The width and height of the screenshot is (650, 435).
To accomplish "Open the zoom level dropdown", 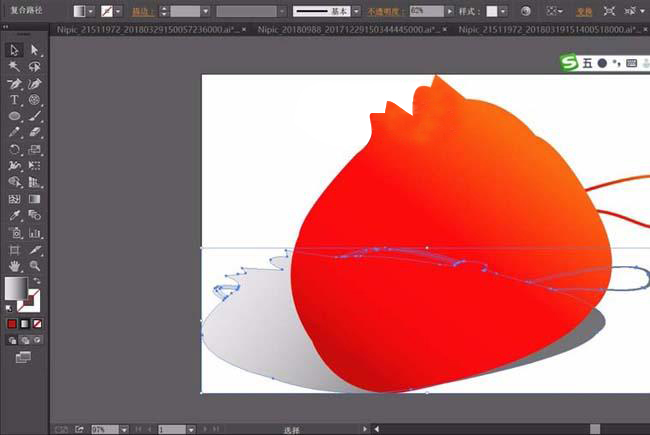I will [x=125, y=429].
